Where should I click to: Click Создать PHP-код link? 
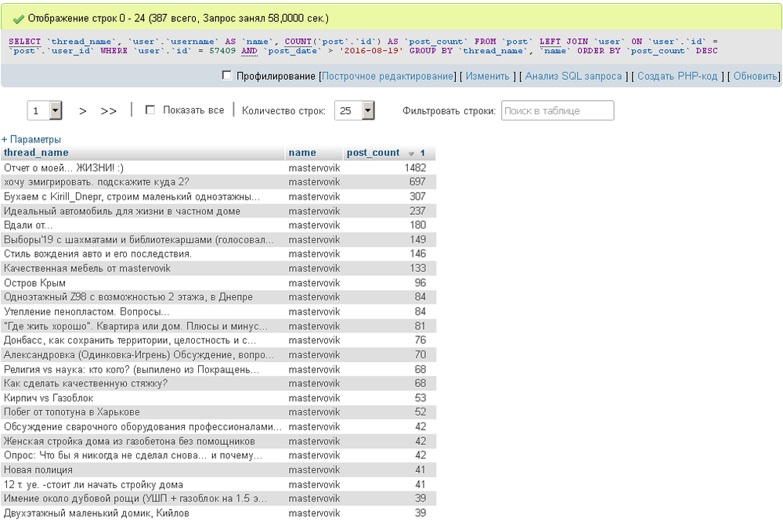click(x=677, y=76)
